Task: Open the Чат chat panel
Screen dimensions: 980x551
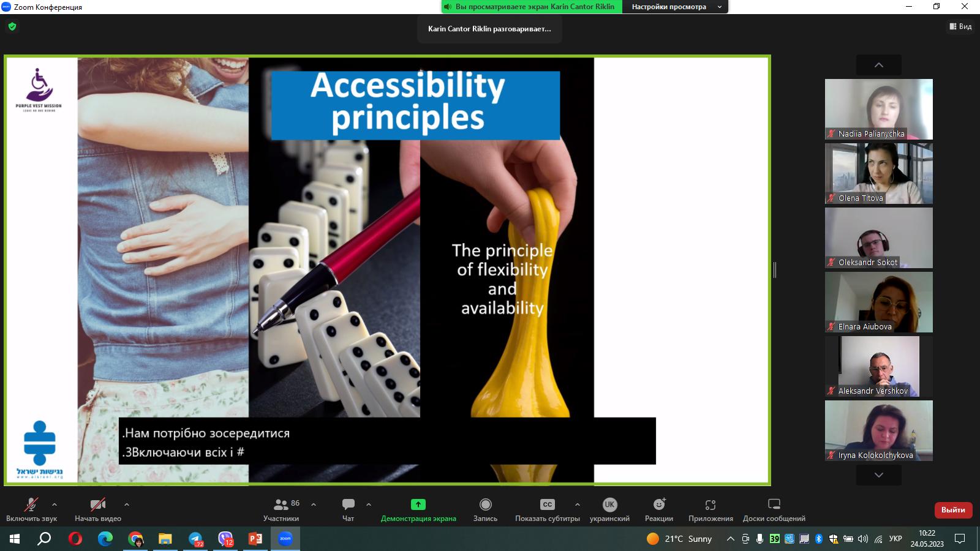Action: [349, 510]
